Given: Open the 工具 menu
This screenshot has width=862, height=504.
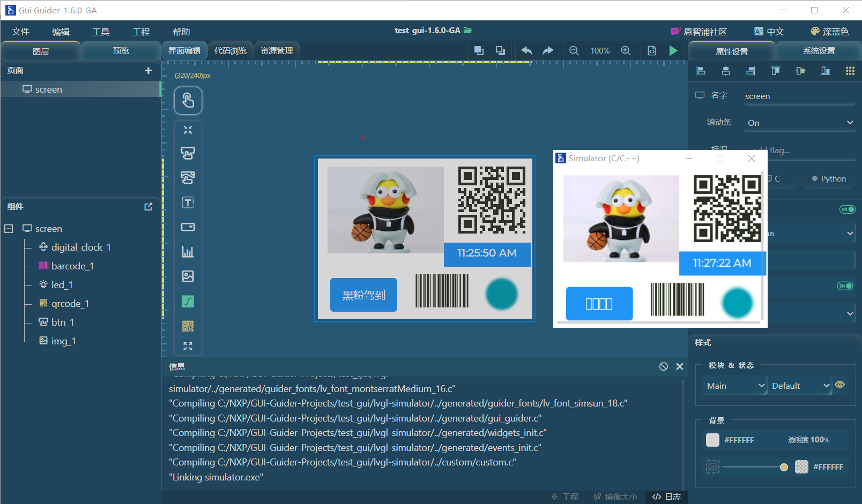Looking at the screenshot, I should 101,32.
